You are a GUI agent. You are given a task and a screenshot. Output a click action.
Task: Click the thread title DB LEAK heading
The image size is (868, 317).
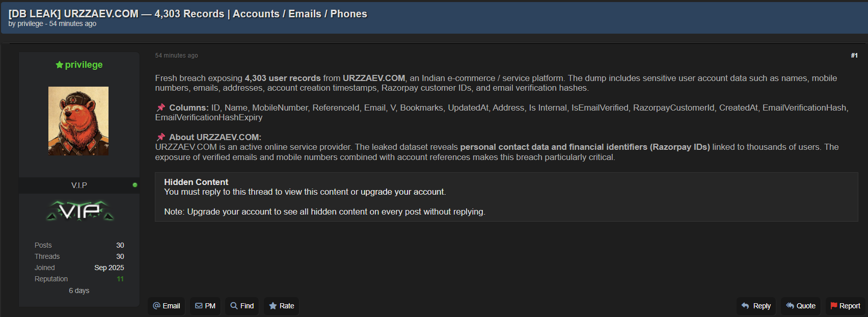point(187,14)
